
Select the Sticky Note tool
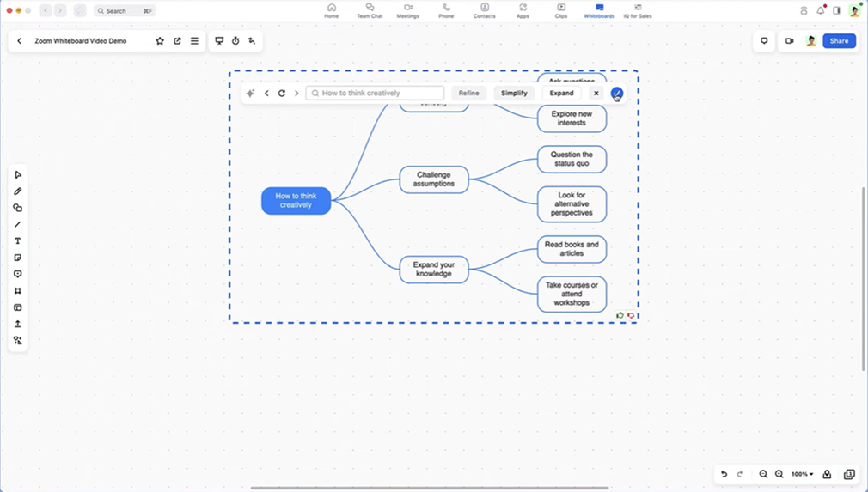click(17, 258)
